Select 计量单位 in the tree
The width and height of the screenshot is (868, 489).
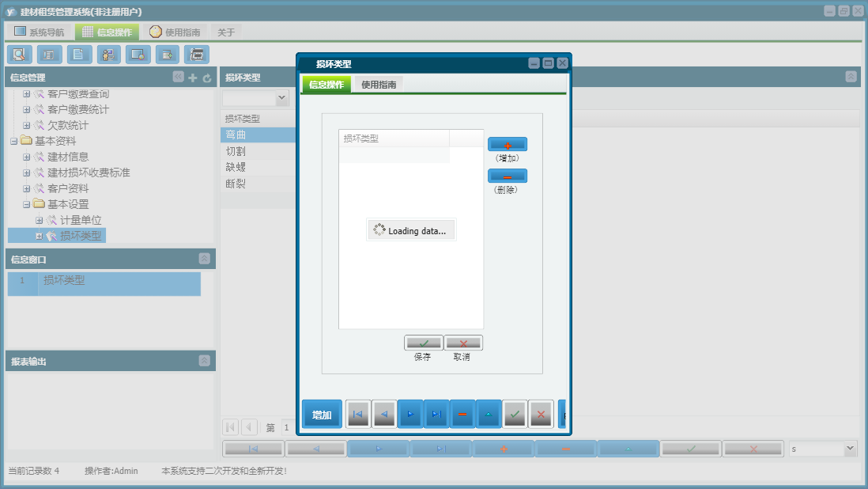(x=81, y=220)
